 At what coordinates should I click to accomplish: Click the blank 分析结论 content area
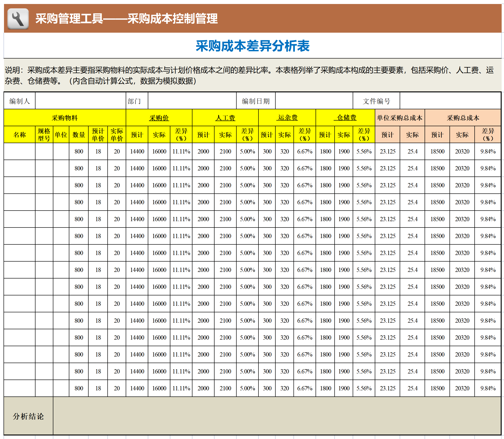click(277, 416)
